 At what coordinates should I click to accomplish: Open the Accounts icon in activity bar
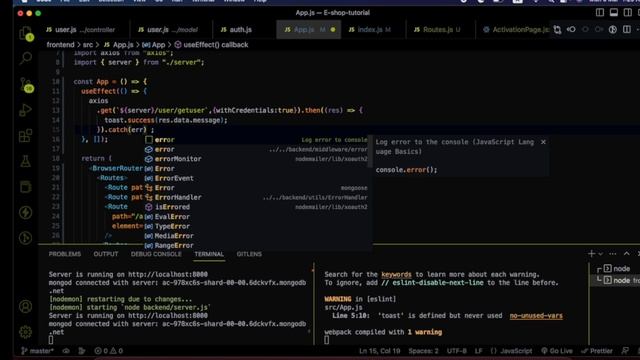coord(26,306)
